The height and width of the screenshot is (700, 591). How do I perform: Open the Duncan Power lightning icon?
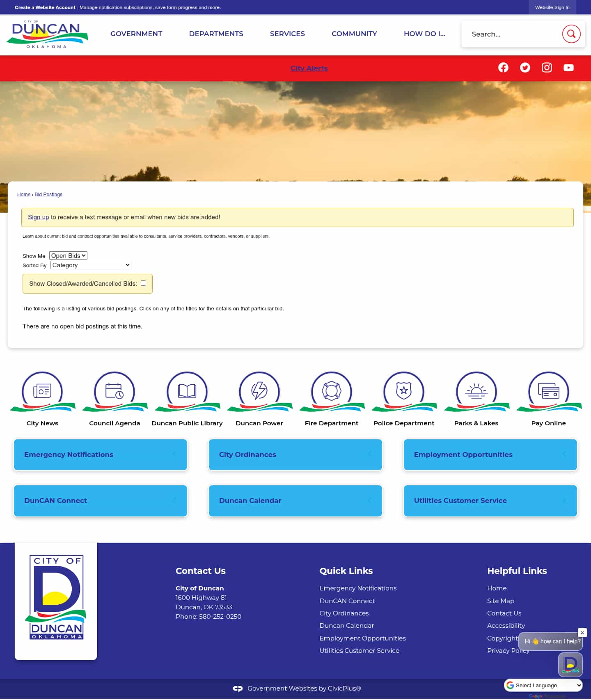click(259, 391)
